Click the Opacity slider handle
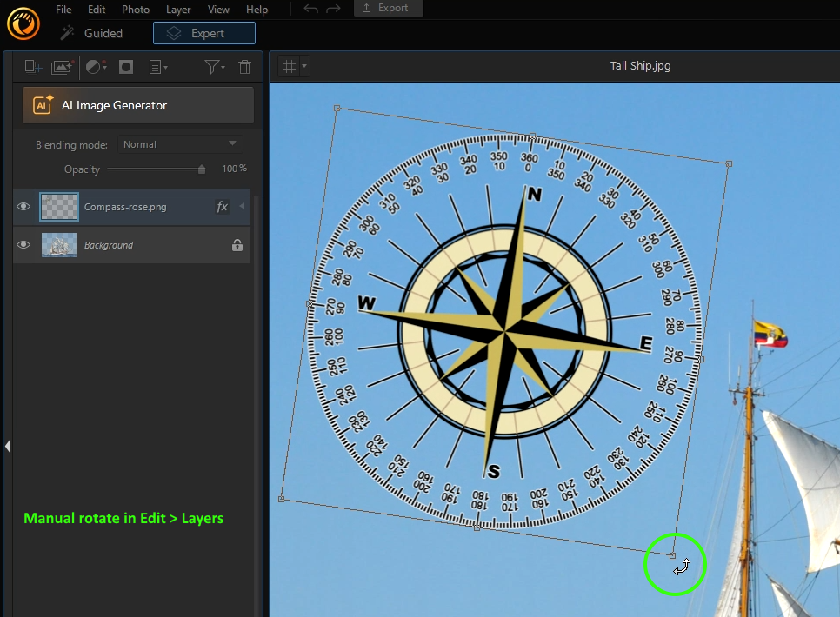Viewport: 840px width, 617px height. [x=202, y=169]
